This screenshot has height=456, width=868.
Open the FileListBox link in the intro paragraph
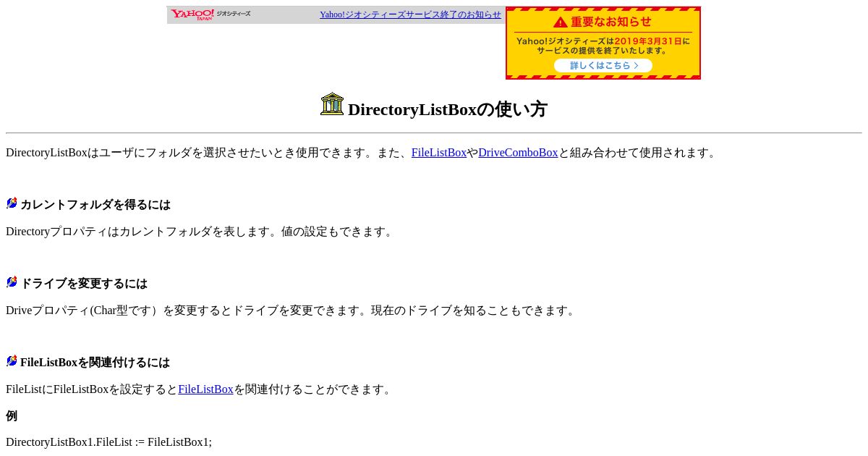coord(439,153)
